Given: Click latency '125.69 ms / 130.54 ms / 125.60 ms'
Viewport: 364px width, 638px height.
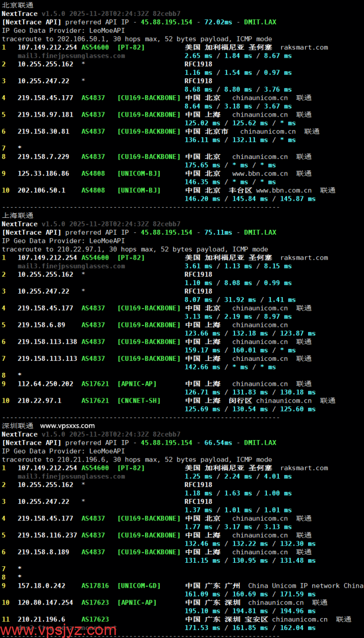Looking at the screenshot, I should [x=250, y=409].
